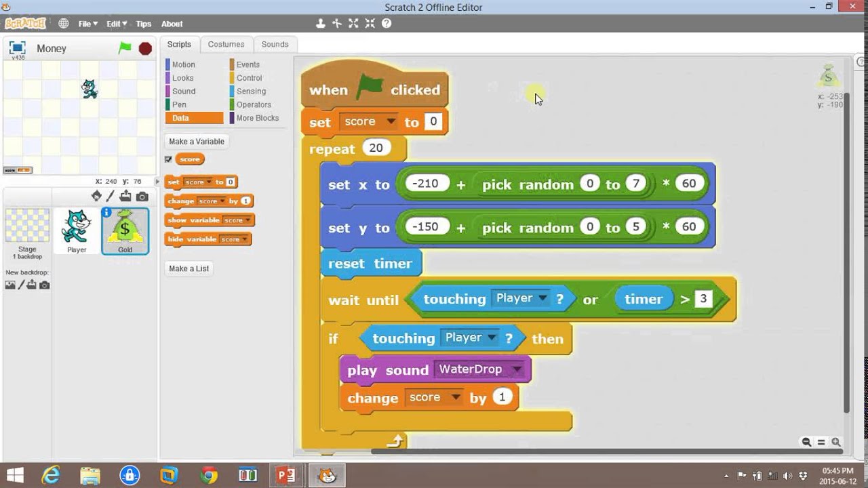Open the language globe menu
The height and width of the screenshot is (488, 868).
point(63,24)
